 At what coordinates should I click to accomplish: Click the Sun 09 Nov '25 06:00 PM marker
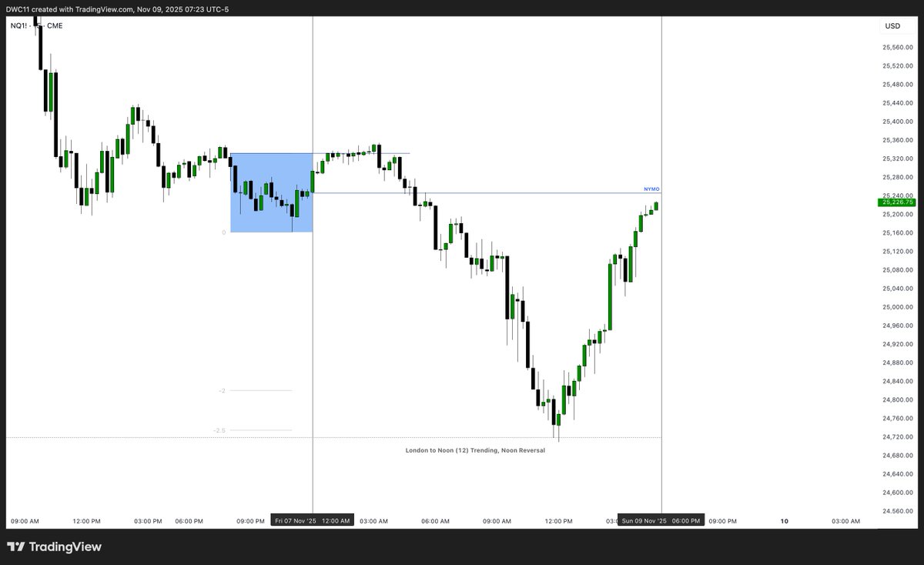[661, 521]
